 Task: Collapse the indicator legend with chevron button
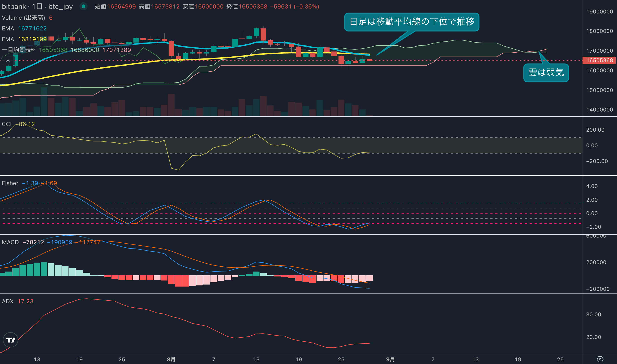tap(8, 61)
